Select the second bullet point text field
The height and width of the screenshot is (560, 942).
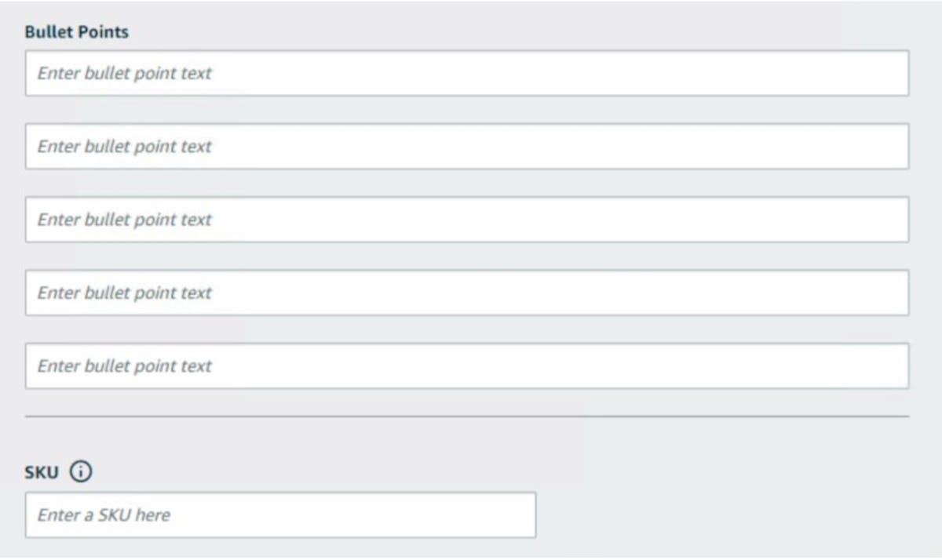[467, 147]
